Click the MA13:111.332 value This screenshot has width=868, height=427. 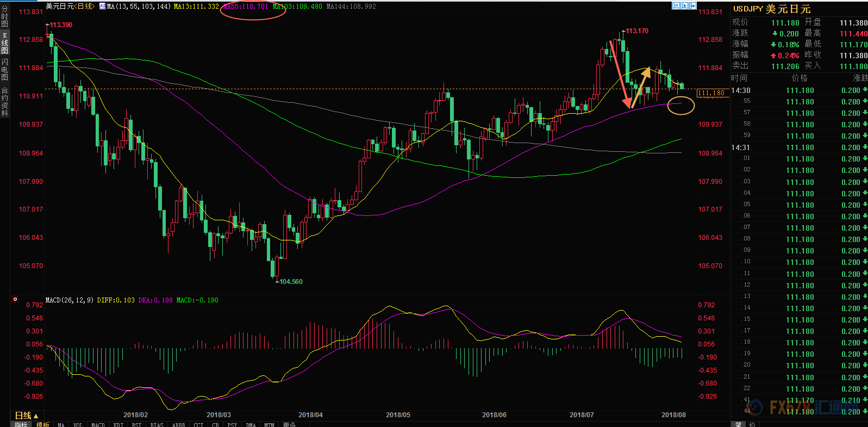point(196,7)
